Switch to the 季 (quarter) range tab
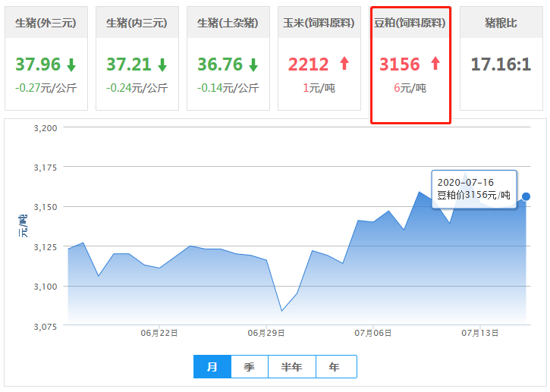 point(249,367)
